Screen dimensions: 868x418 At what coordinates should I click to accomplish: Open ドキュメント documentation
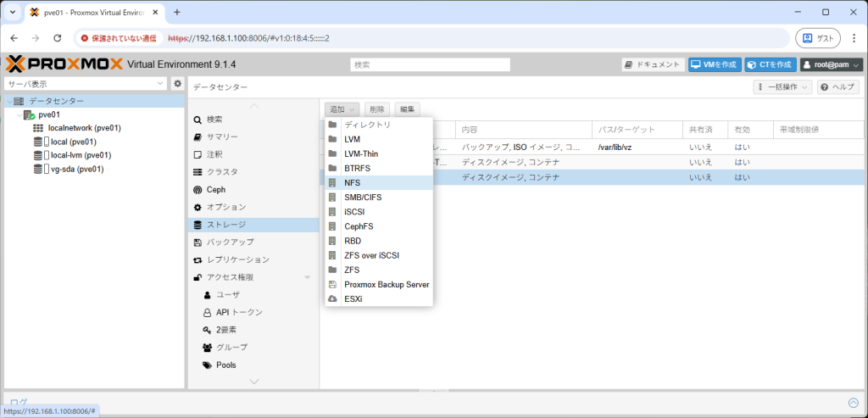(x=654, y=64)
